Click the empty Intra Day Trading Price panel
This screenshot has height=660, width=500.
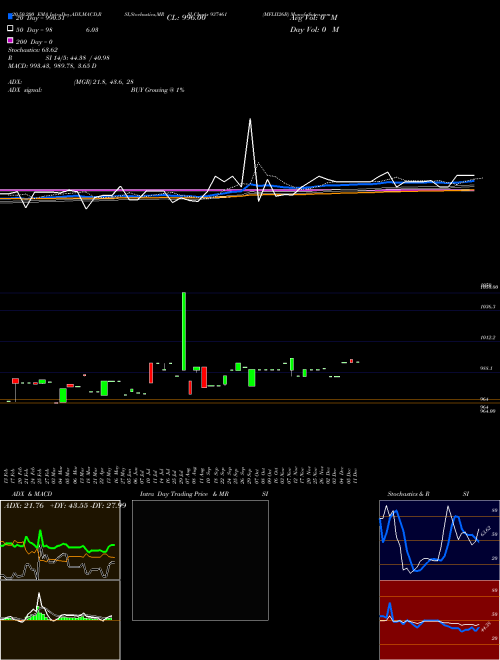(x=200, y=560)
